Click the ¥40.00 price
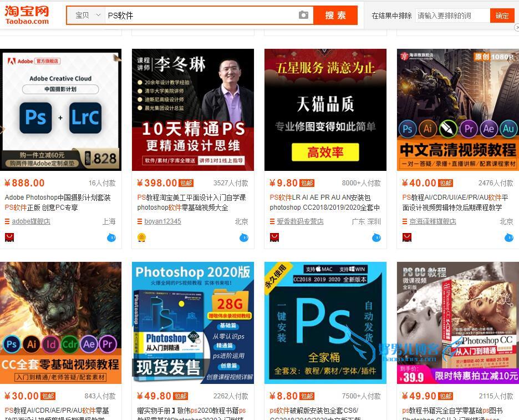This screenshot has width=519, height=420. point(419,183)
